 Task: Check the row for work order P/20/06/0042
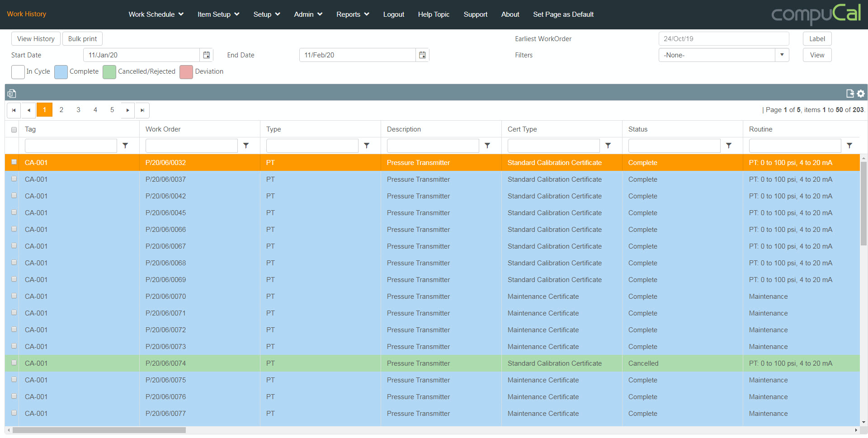14,195
